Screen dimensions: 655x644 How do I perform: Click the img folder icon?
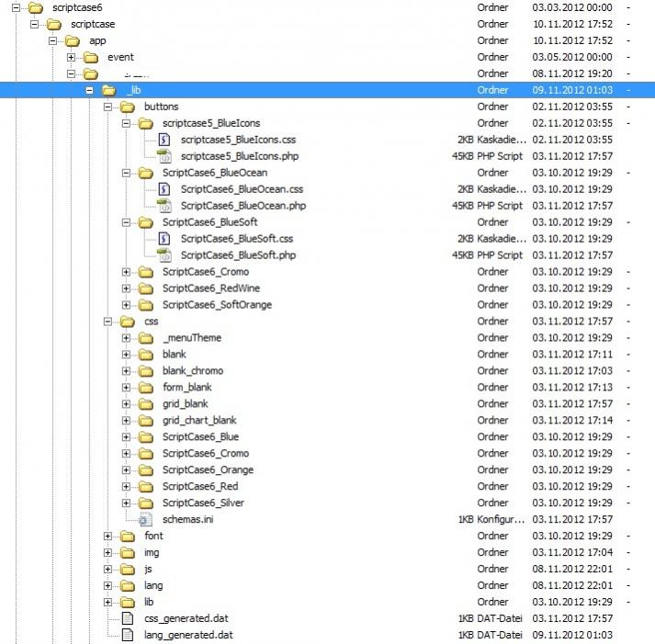pos(128,552)
